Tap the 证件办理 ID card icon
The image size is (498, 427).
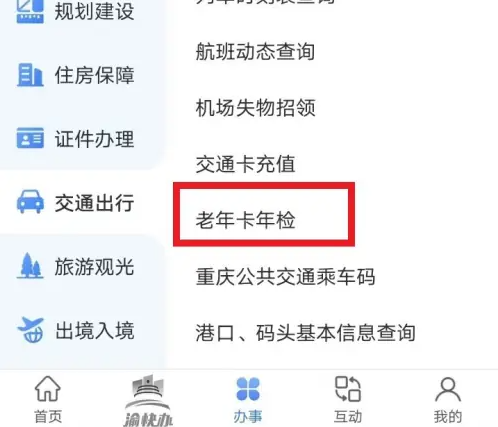(30, 138)
